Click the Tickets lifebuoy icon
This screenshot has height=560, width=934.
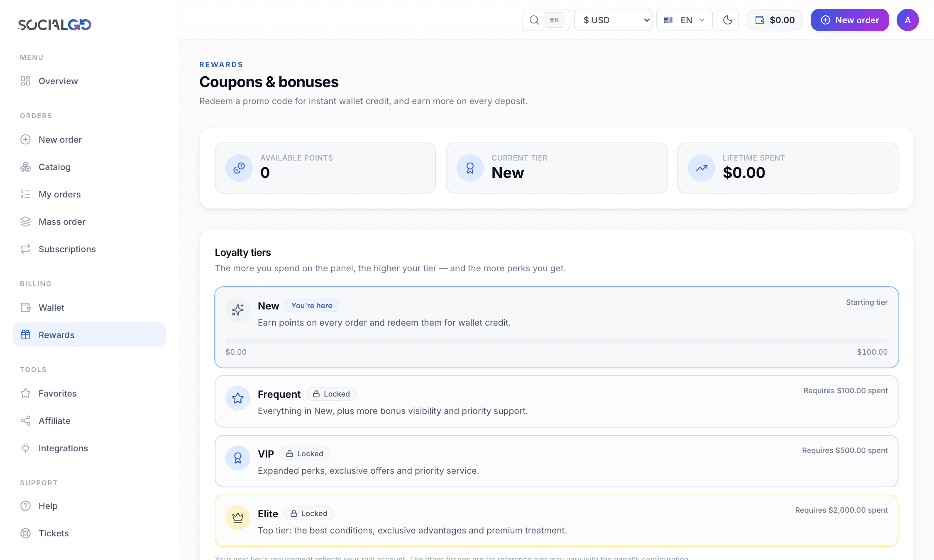click(x=26, y=533)
